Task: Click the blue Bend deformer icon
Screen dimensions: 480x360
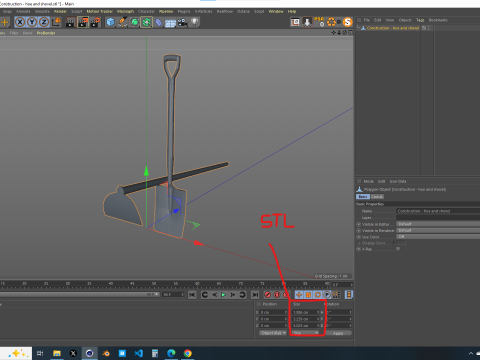Action: coord(159,22)
